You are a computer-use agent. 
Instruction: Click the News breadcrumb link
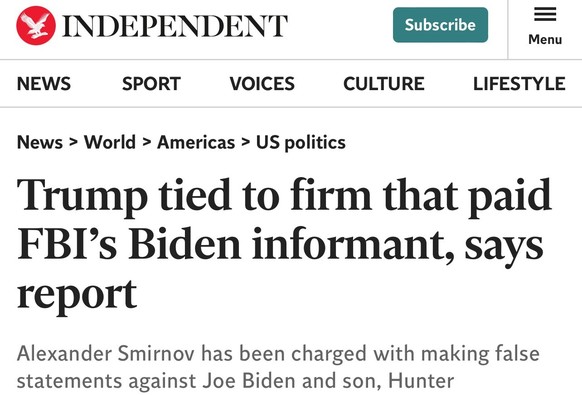click(40, 142)
